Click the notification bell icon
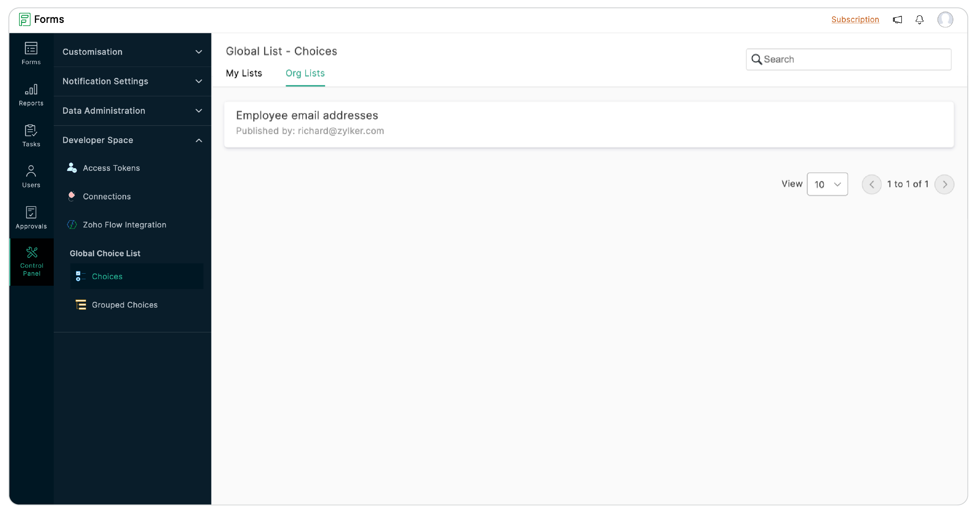Screen dimensions: 980x516 920,19
